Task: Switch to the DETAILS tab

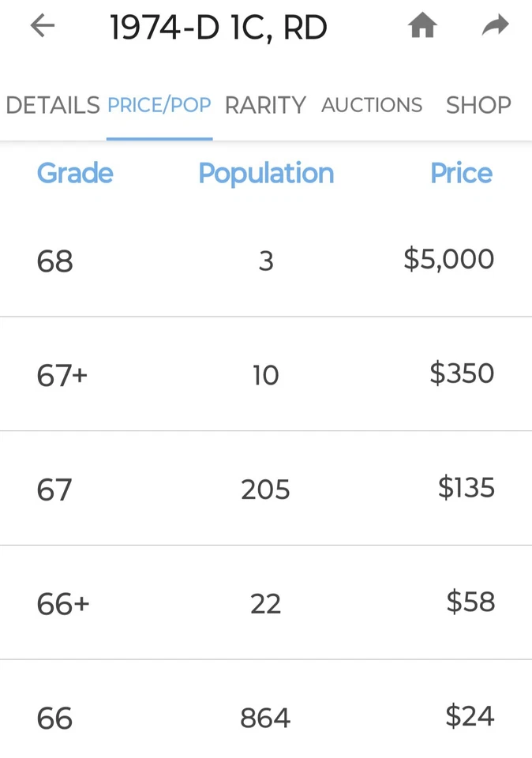Action: pos(52,105)
